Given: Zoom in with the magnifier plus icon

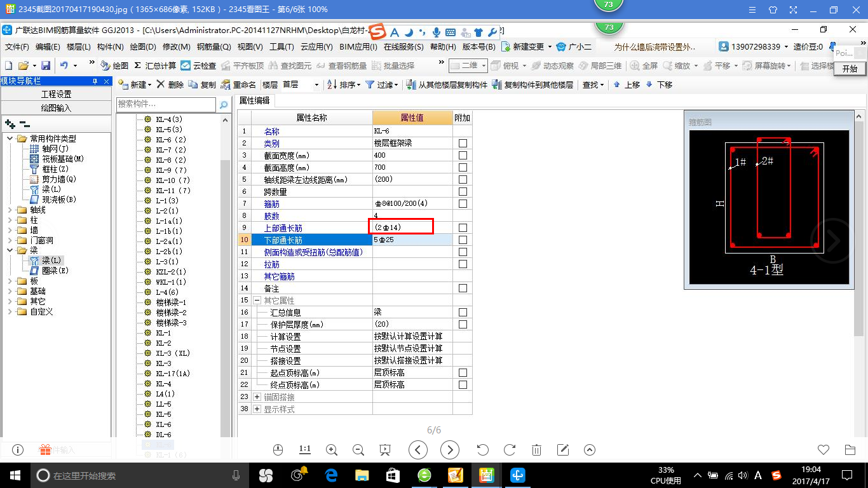Looking at the screenshot, I should pyautogui.click(x=332, y=450).
